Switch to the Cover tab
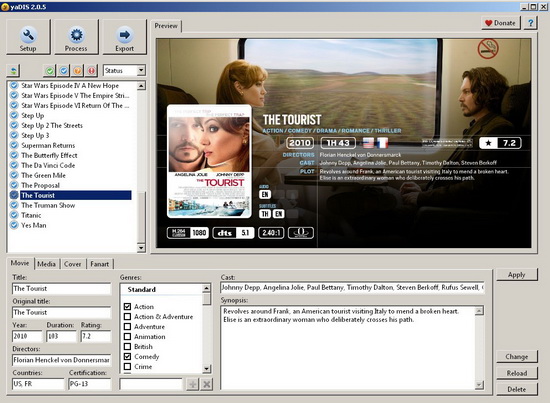This screenshot has width=550, height=403. coord(73,264)
